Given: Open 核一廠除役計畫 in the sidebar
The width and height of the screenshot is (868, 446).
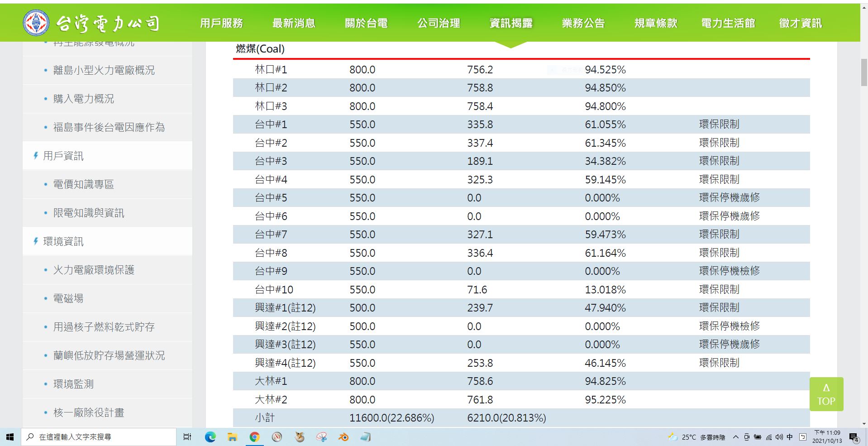Looking at the screenshot, I should (x=89, y=412).
